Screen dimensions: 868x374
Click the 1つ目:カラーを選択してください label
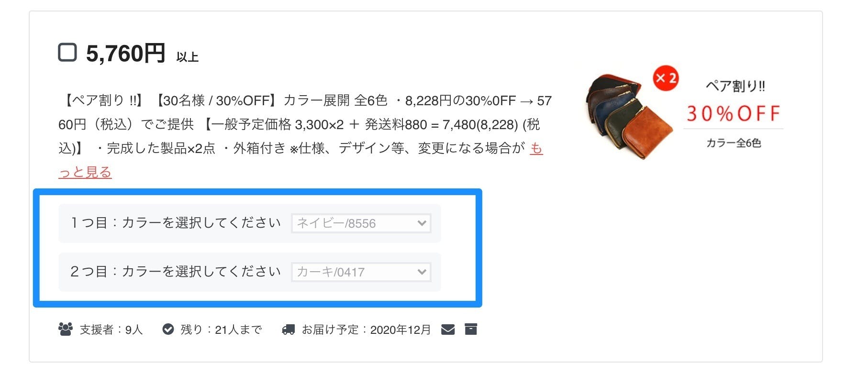point(176,223)
